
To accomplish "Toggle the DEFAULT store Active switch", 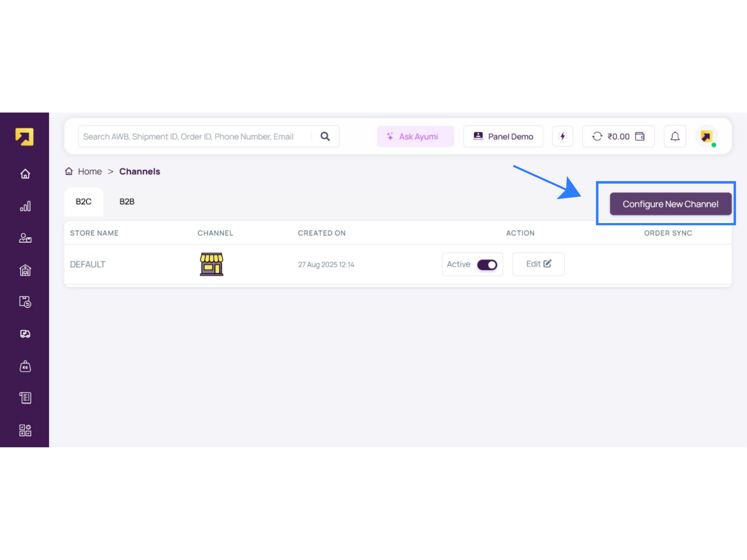I will 488,265.
